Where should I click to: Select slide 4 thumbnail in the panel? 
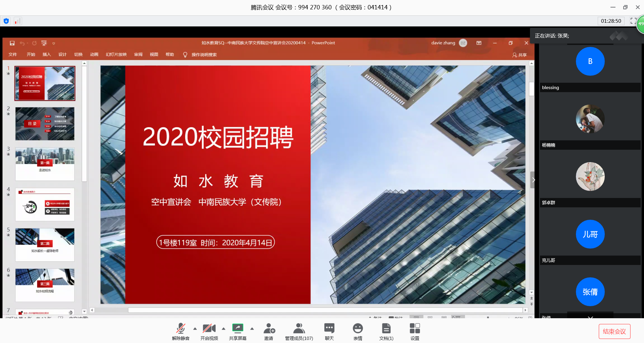(x=45, y=204)
